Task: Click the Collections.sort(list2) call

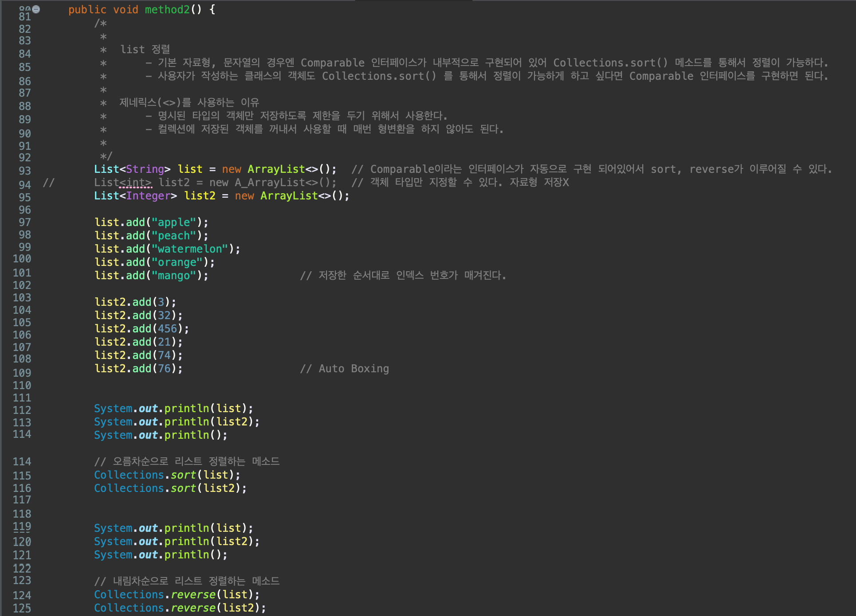Action: coord(170,488)
